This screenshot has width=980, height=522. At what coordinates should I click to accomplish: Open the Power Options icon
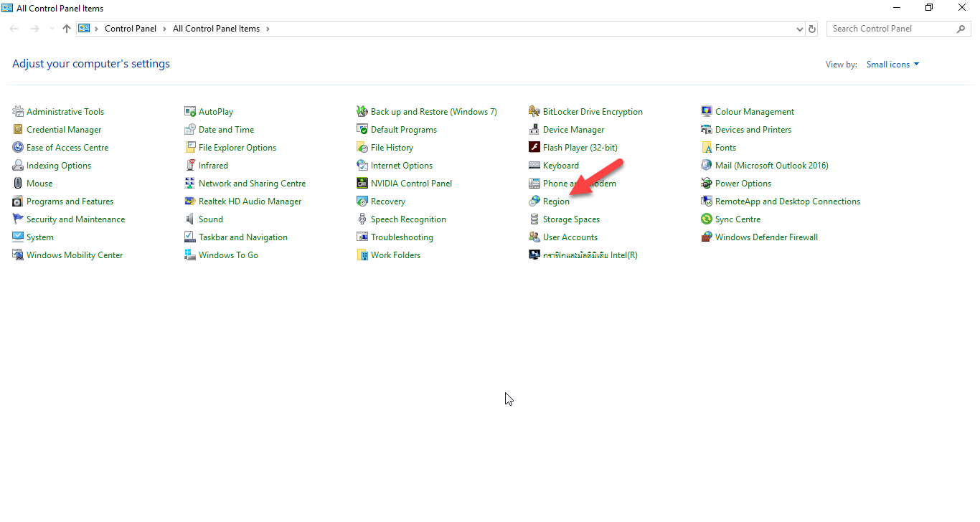click(x=707, y=183)
